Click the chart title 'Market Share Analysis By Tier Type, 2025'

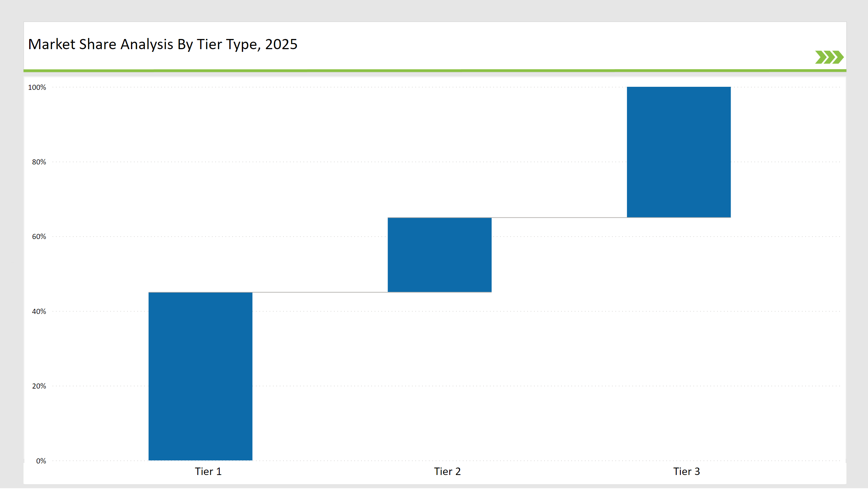click(162, 44)
